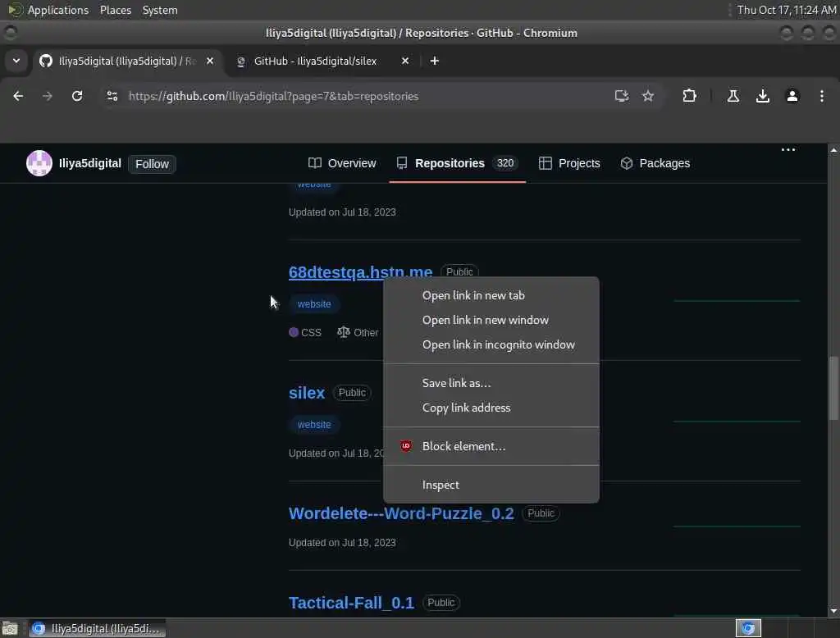Image resolution: width=840 pixels, height=638 pixels.
Task: Click the Follow button
Action: 152,164
